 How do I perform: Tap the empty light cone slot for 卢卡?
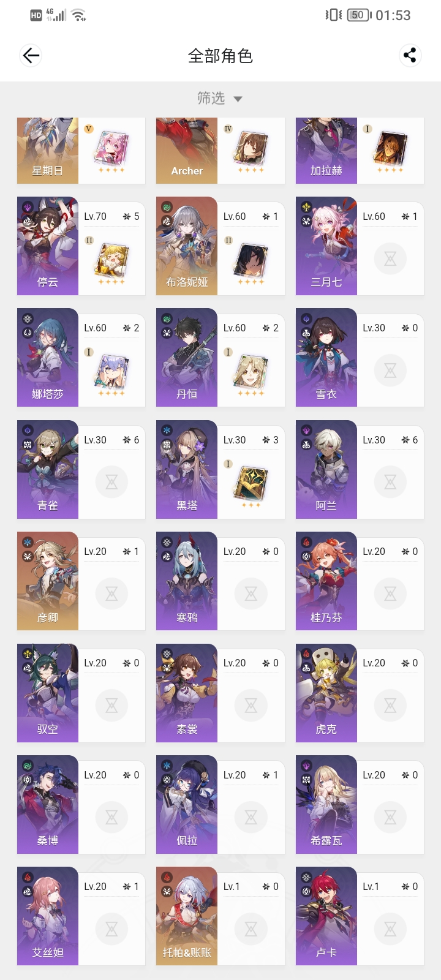[390, 929]
